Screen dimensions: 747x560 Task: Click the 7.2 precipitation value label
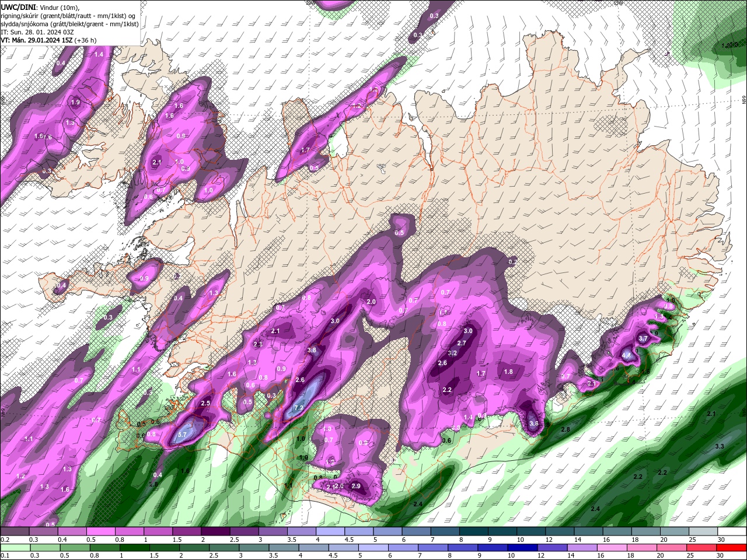point(299,408)
